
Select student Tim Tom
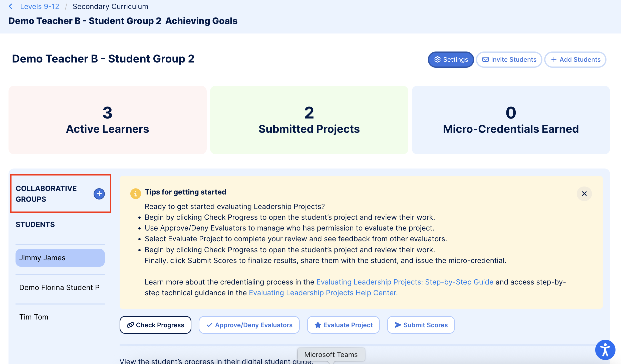pyautogui.click(x=34, y=317)
